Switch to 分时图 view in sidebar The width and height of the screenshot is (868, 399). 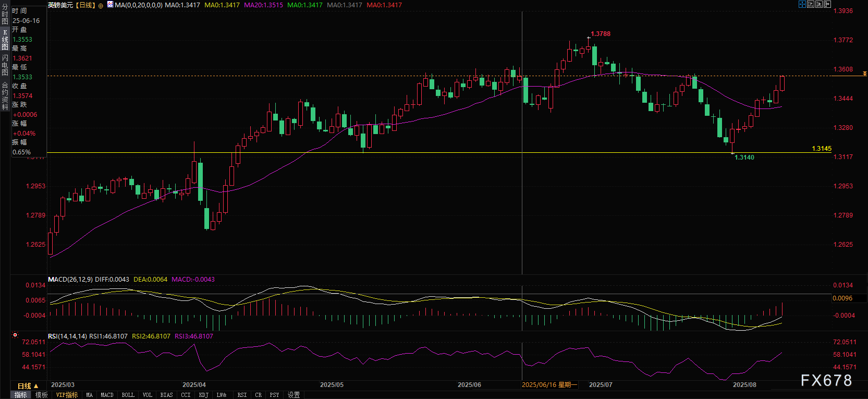pos(5,15)
